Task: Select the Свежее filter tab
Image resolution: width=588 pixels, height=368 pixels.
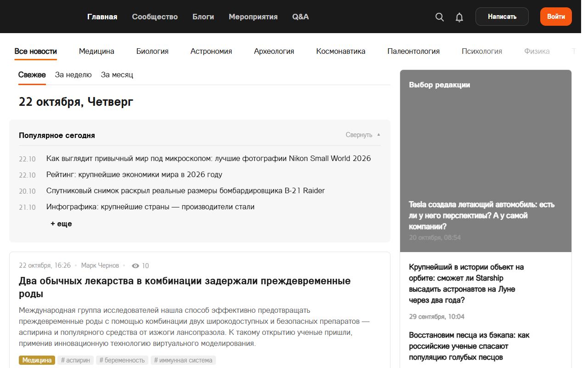Action: pyautogui.click(x=32, y=75)
